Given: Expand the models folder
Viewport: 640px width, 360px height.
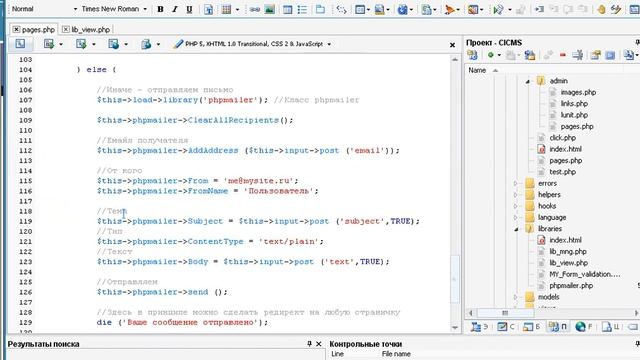Looking at the screenshot, I should coord(516,297).
